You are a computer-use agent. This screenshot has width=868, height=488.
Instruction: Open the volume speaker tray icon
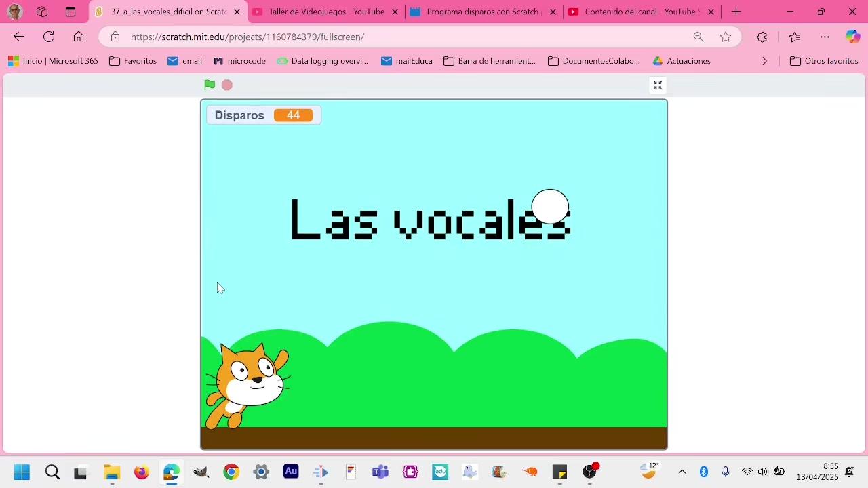763,472
